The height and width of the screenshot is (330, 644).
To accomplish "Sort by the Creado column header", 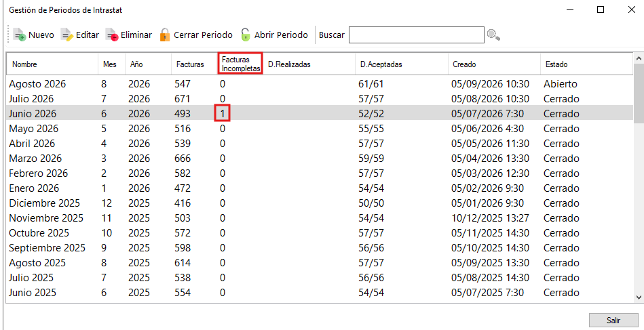I will coord(494,64).
